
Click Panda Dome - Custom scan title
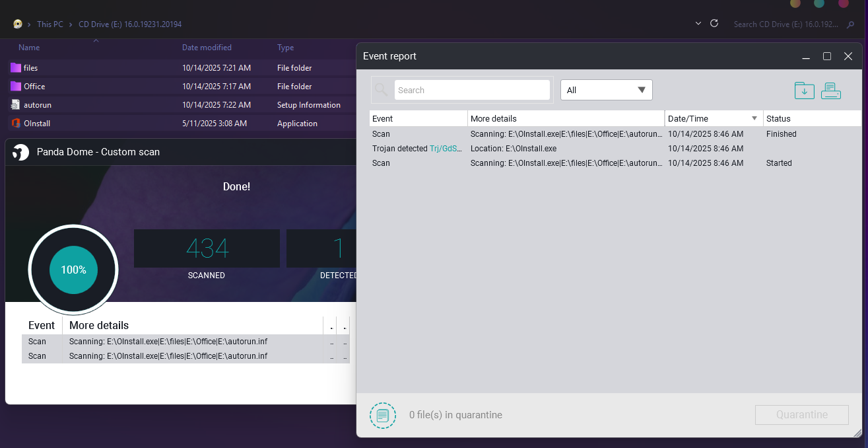tap(98, 152)
